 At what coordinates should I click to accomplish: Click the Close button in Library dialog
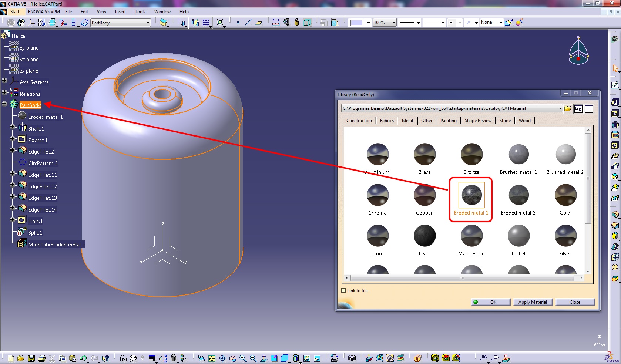(x=575, y=302)
